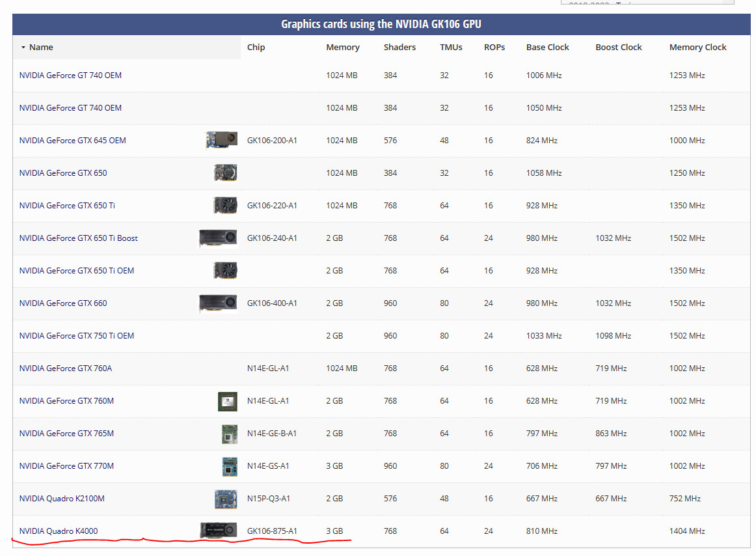This screenshot has width=756, height=556.
Task: Click GTX 660 card thumbnail
Action: coord(218,303)
